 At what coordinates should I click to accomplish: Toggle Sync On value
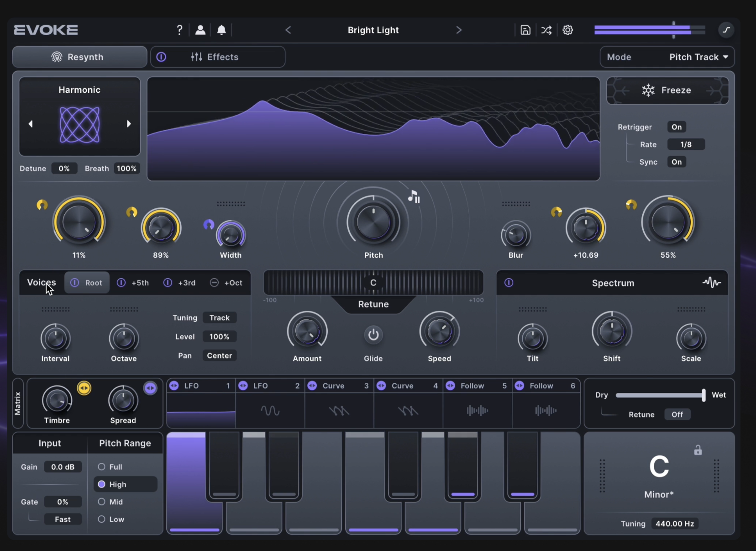[x=677, y=162]
